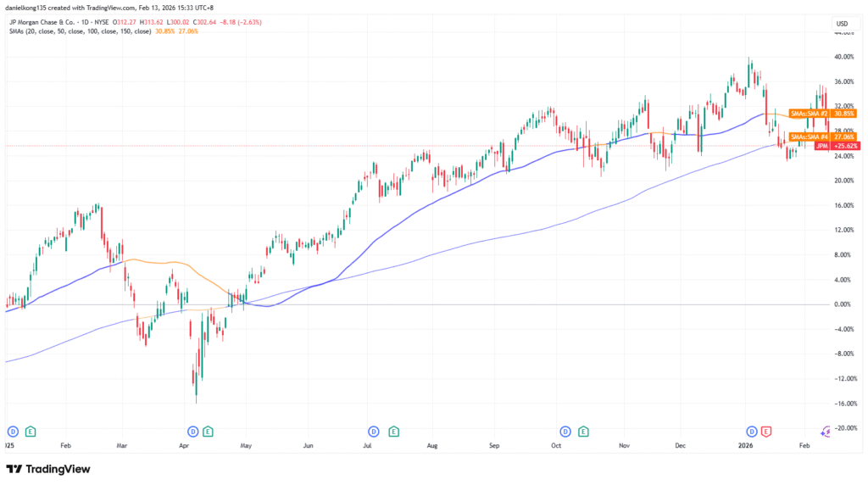
Task: Click the SMAs:SMA #4 price label
Action: click(809, 137)
